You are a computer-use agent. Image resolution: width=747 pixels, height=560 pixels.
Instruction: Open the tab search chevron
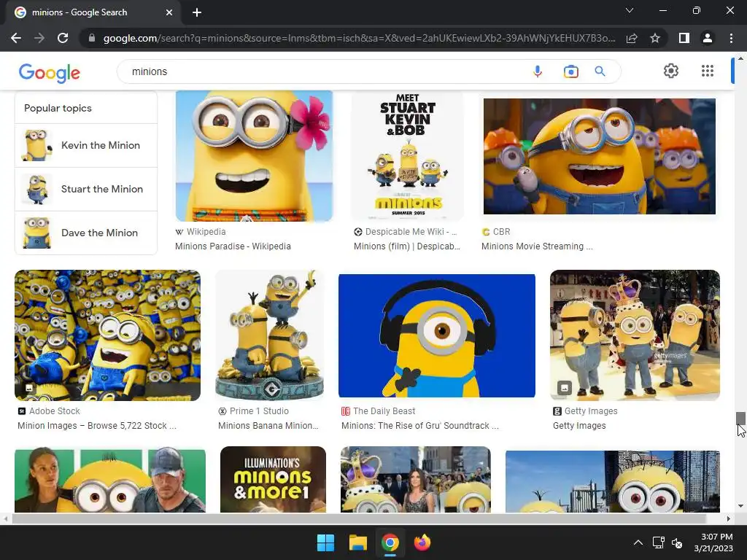630,10
